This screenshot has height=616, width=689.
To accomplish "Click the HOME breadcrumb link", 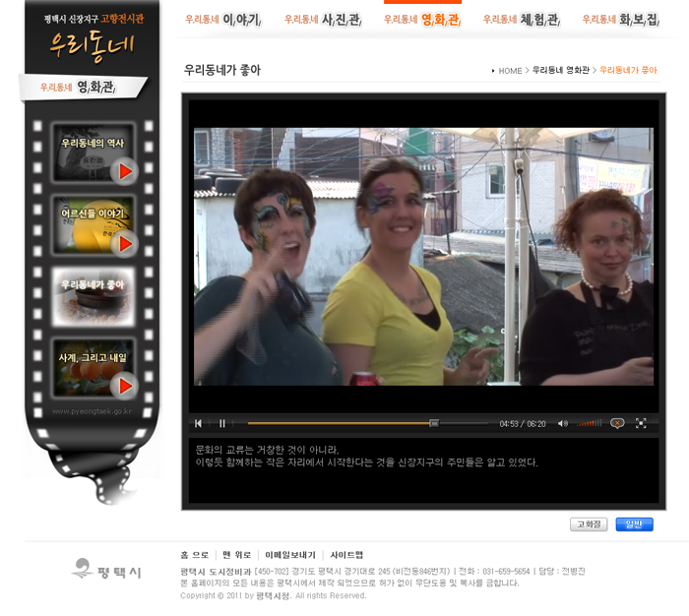I will 510,71.
